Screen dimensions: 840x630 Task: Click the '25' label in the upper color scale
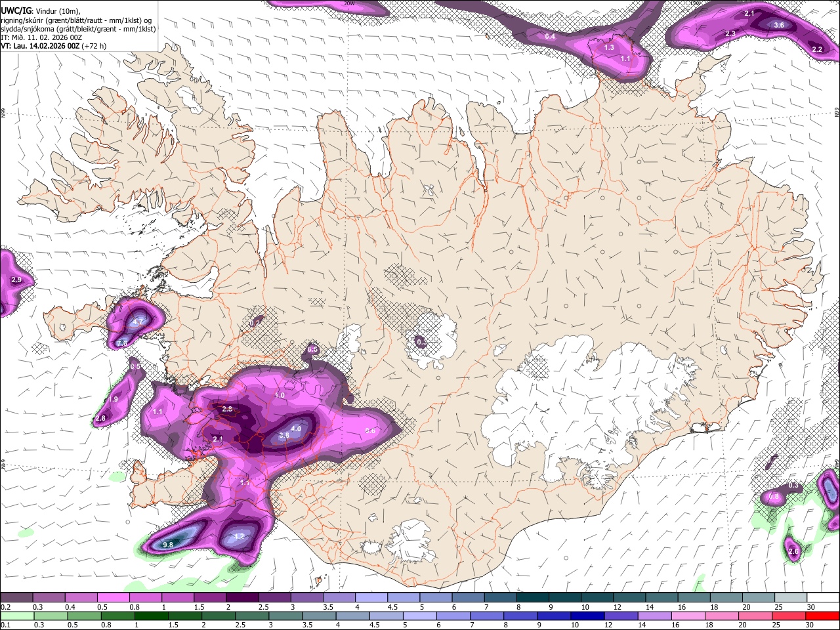pos(778,607)
